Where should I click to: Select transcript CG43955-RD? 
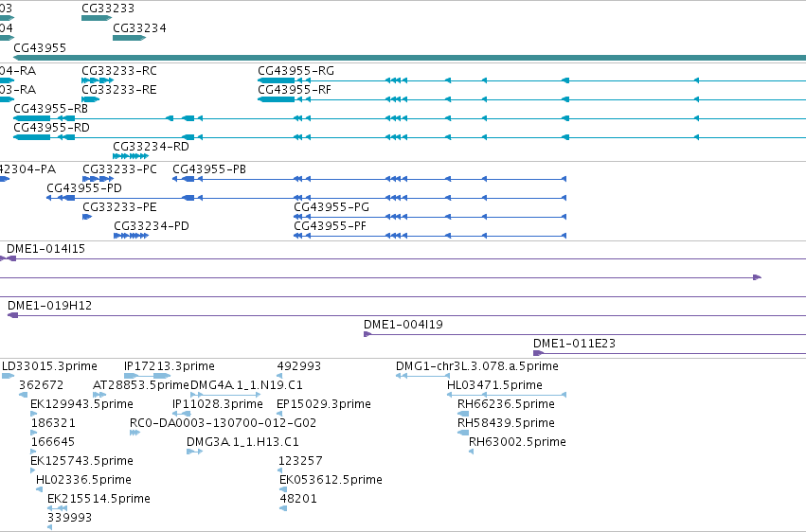(x=51, y=127)
